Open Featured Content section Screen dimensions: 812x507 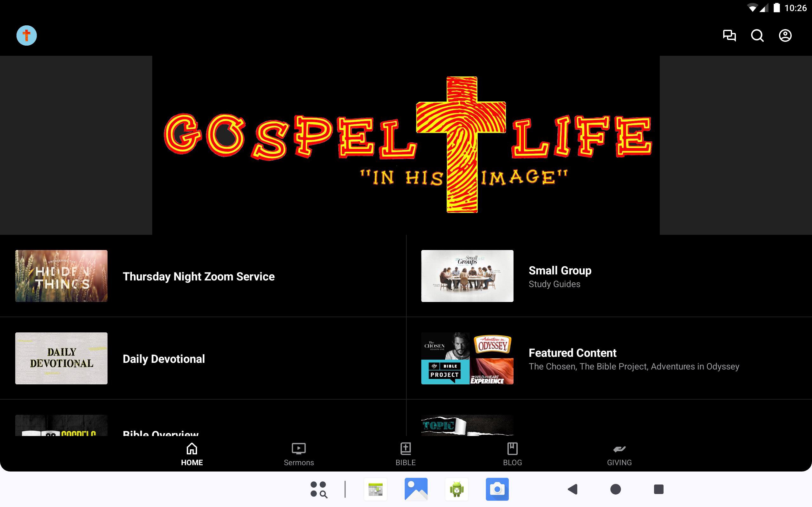click(x=609, y=358)
